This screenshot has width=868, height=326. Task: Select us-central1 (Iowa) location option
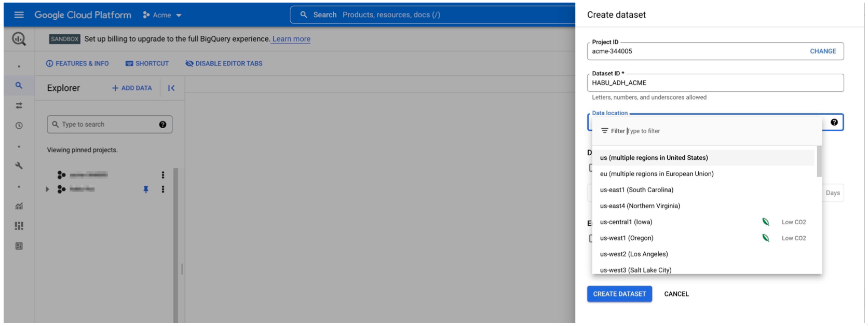click(x=626, y=222)
